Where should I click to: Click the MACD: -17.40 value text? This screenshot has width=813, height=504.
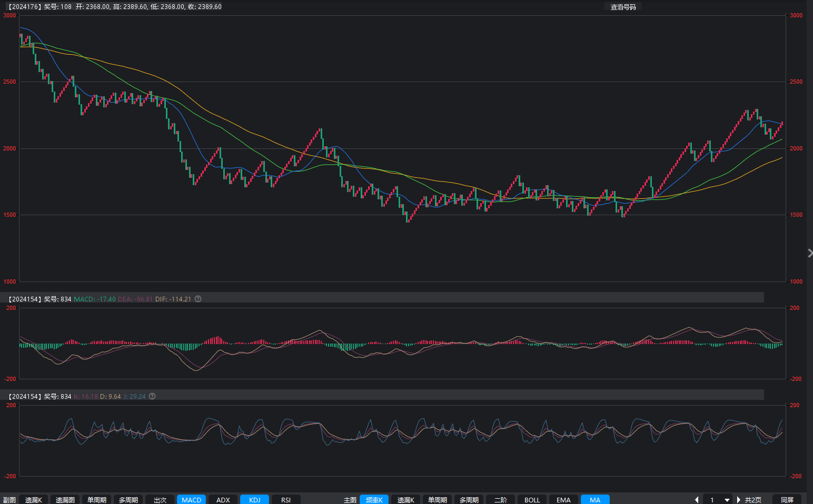click(x=95, y=299)
